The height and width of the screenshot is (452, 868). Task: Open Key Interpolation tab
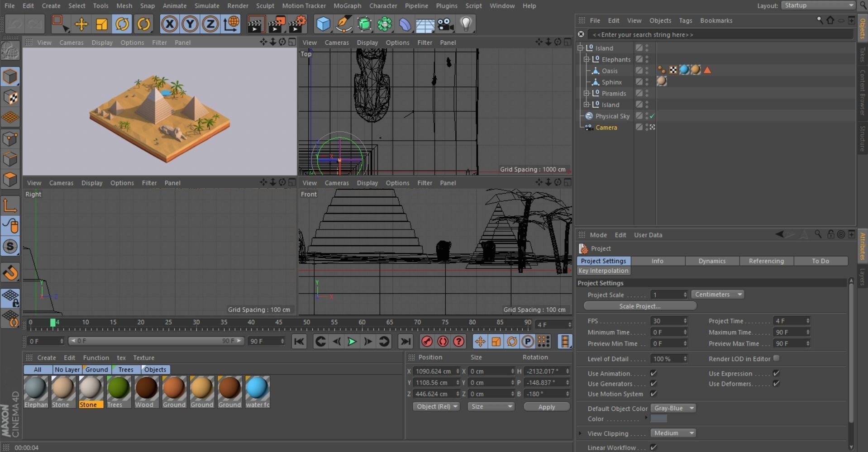tap(604, 271)
